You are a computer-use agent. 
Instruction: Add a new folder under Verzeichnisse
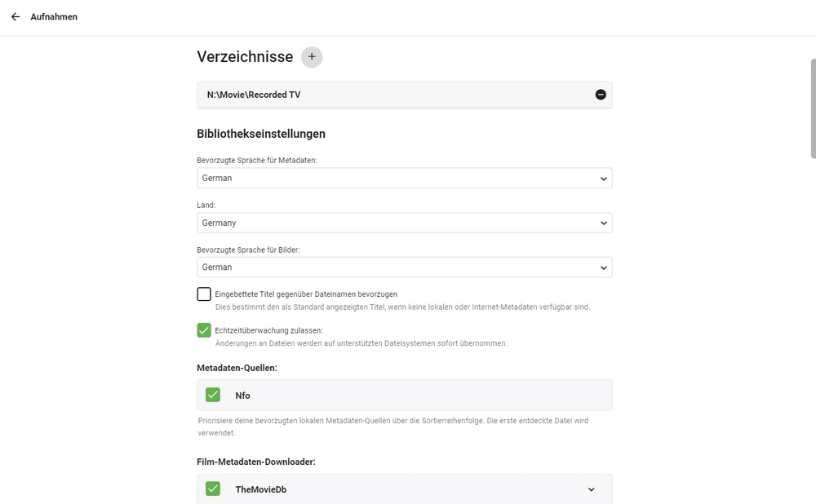click(312, 57)
